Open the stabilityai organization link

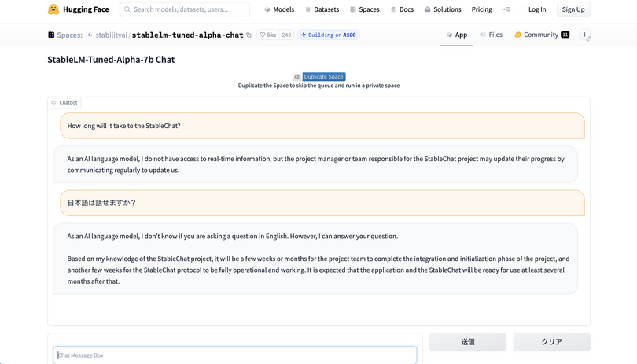(x=112, y=35)
